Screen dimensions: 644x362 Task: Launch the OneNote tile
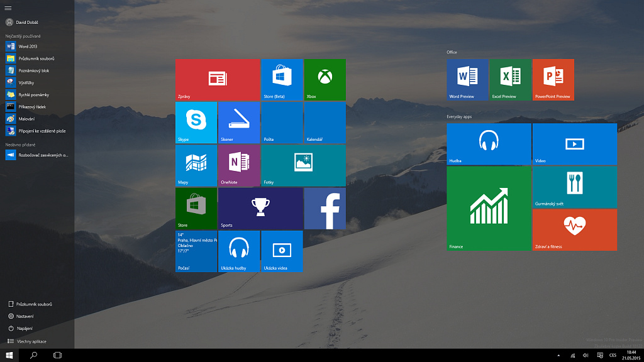(239, 165)
